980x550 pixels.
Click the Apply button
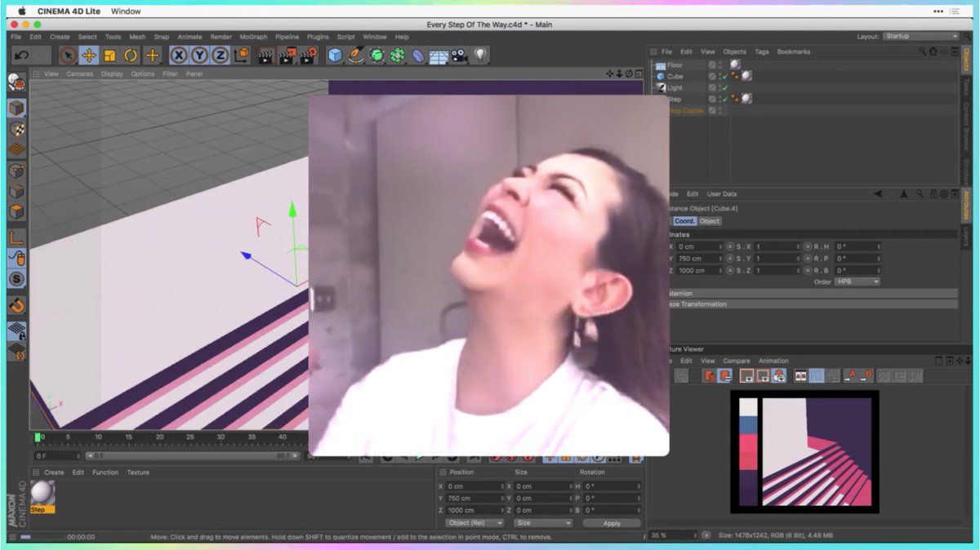point(612,523)
